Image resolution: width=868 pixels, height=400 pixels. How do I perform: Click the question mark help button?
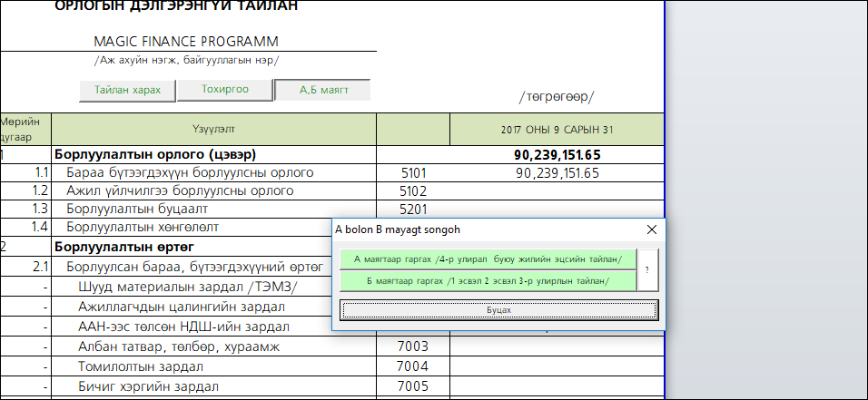[x=646, y=270]
